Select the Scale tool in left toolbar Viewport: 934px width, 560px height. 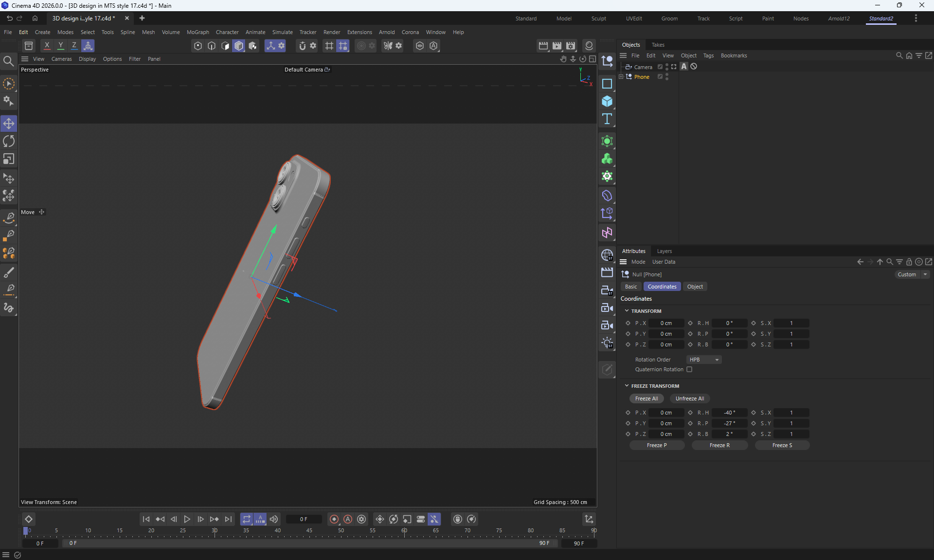click(x=9, y=159)
